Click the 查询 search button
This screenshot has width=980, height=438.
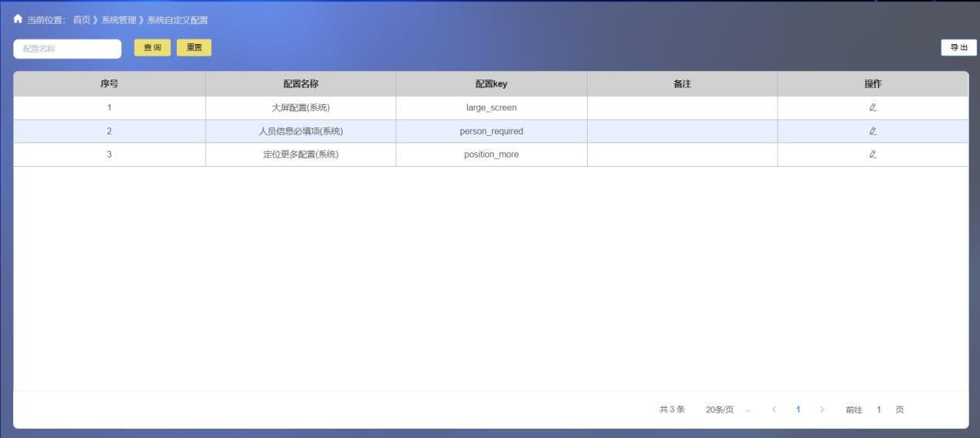click(152, 48)
